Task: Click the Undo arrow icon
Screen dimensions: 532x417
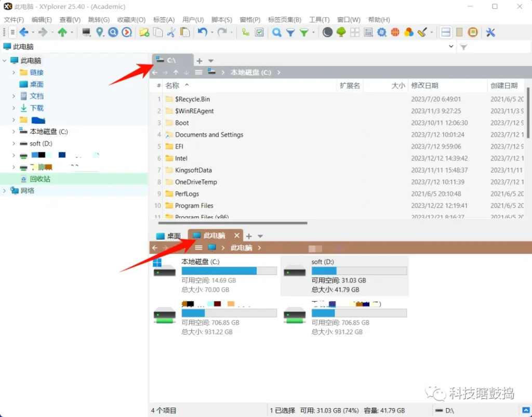Action: tap(202, 32)
